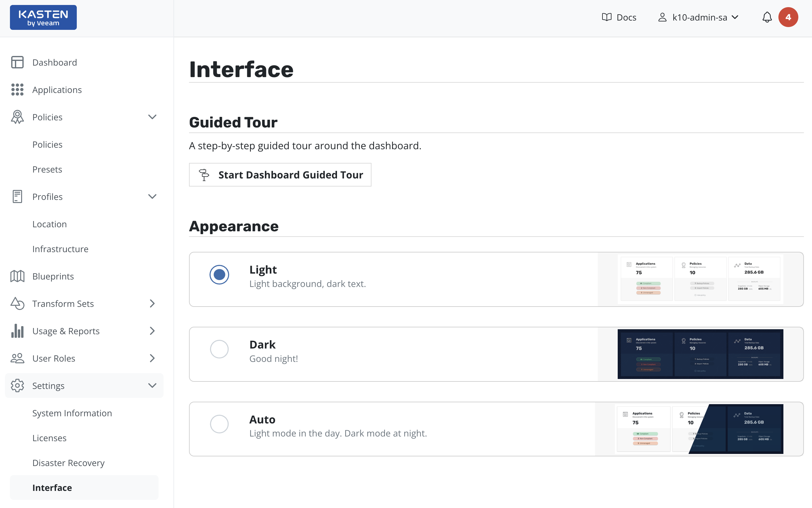Open the Docs link
The height and width of the screenshot is (508, 812).
coord(619,17)
